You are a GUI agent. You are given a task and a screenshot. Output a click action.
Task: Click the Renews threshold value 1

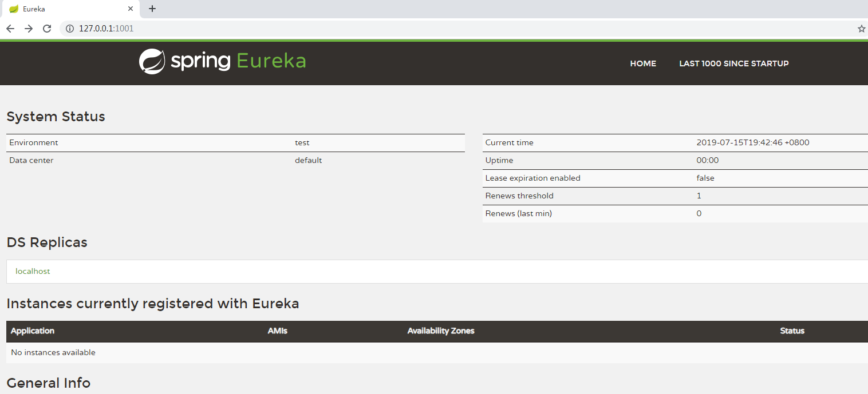point(699,196)
